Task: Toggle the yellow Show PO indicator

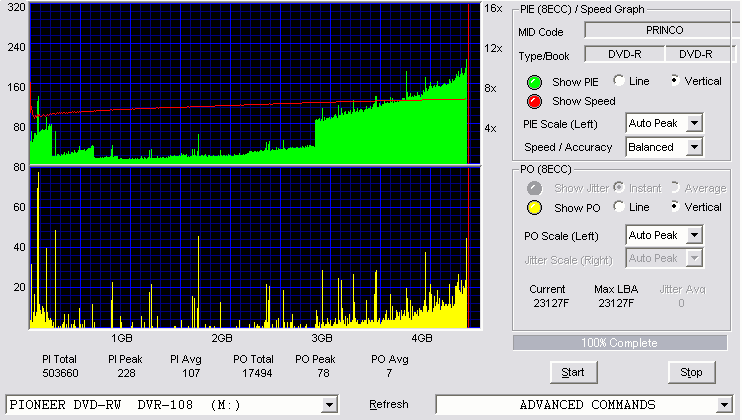Action: (x=534, y=208)
